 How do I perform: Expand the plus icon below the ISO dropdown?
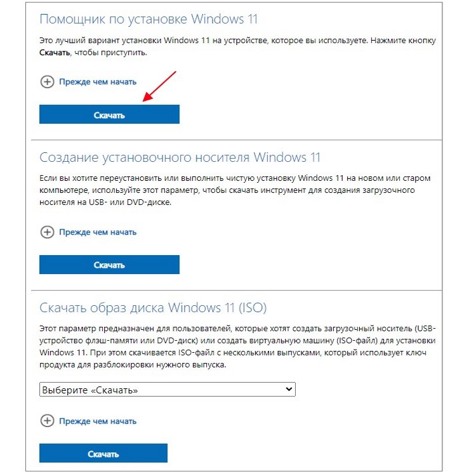pos(47,421)
